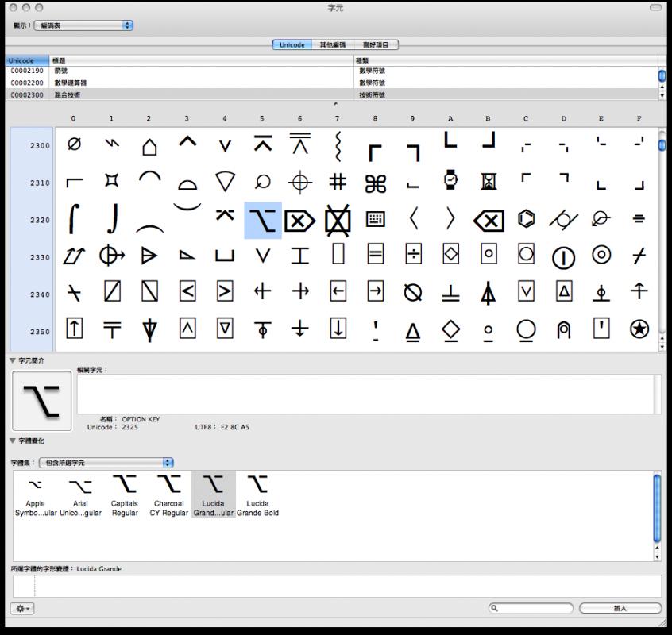
Task: Open the gear action menu
Action: point(22,608)
